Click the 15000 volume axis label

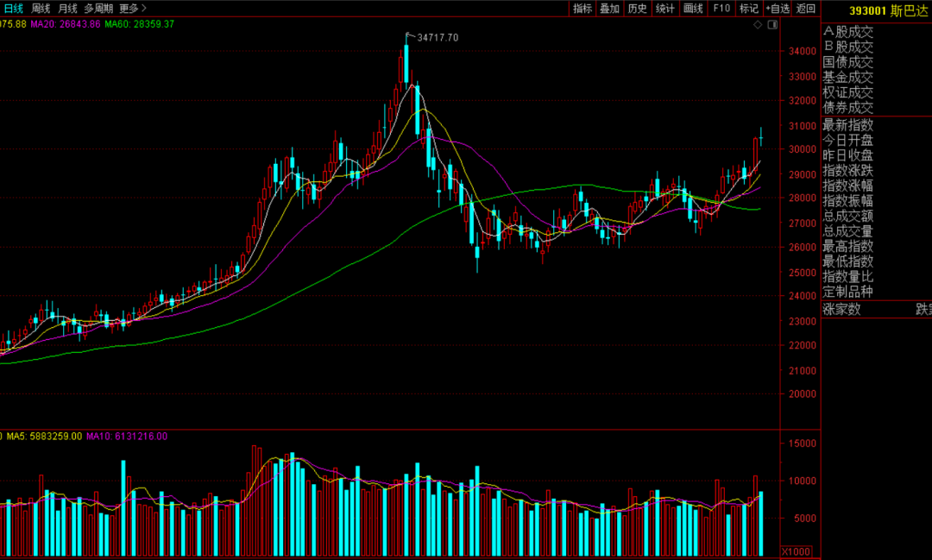point(803,444)
